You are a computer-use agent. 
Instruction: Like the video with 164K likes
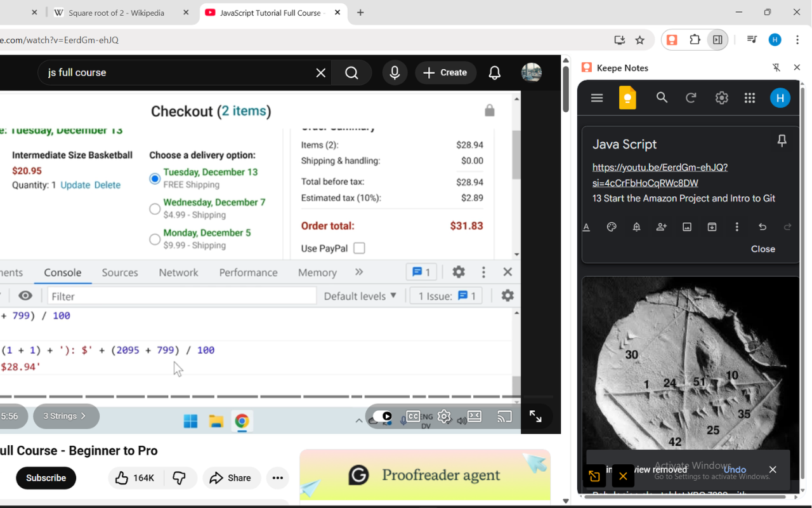136,478
